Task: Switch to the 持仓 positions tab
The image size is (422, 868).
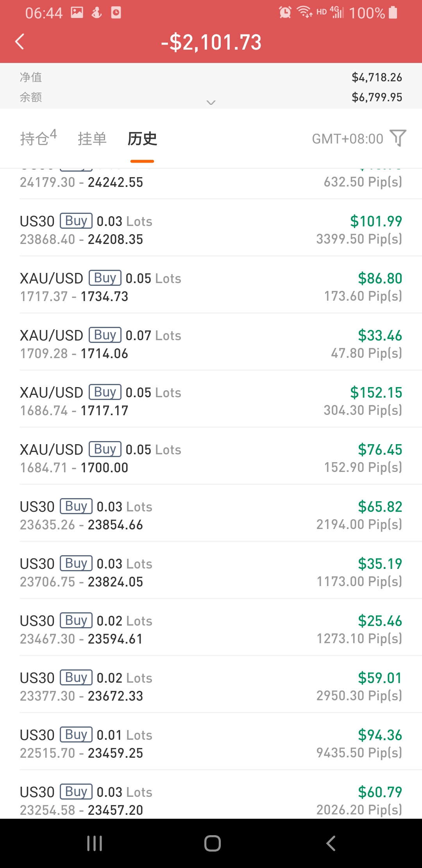Action: tap(38, 138)
